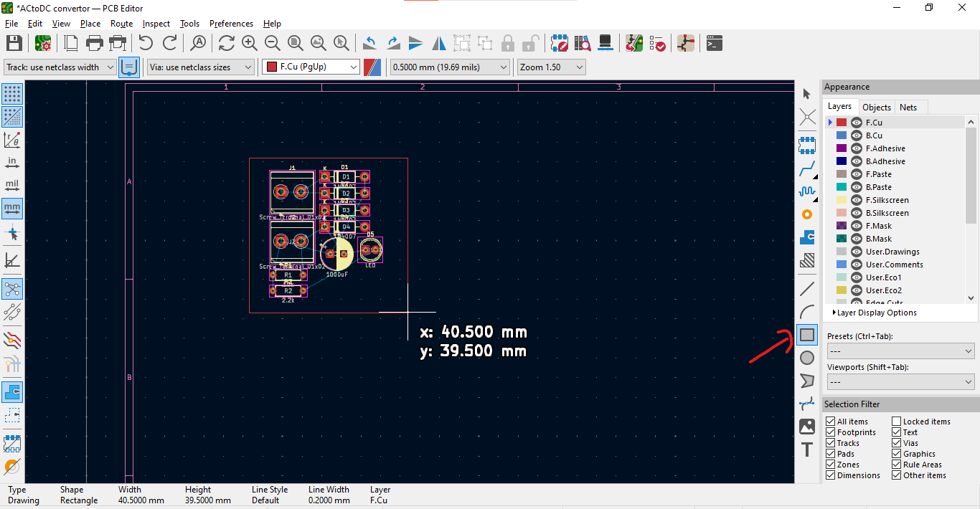This screenshot has width=980, height=509.
Task: Zoom to fit the page
Action: 296,43
